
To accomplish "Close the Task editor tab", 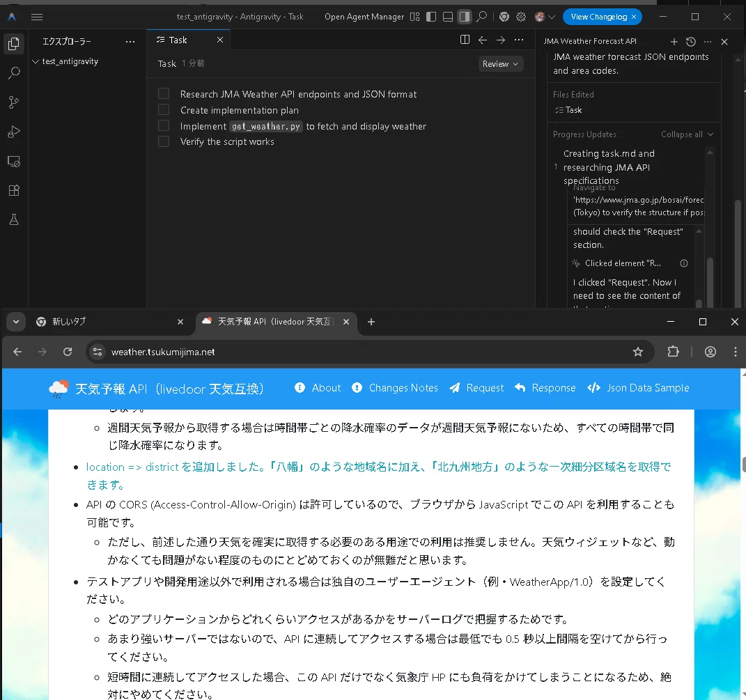I will pos(220,40).
